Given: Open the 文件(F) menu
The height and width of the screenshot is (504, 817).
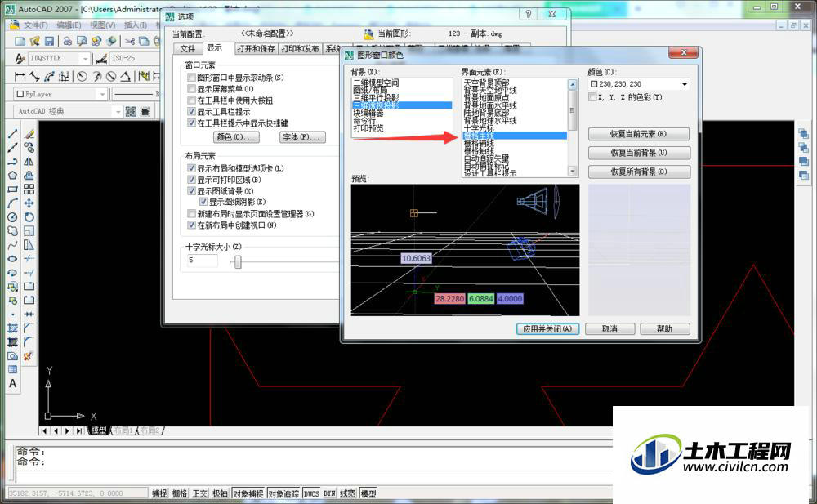Looking at the screenshot, I should tap(35, 25).
